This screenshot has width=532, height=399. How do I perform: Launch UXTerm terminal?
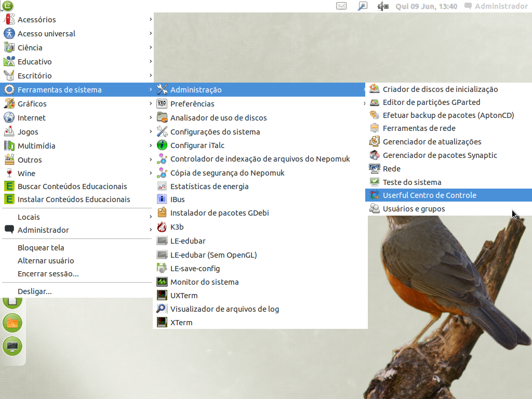(x=260, y=295)
